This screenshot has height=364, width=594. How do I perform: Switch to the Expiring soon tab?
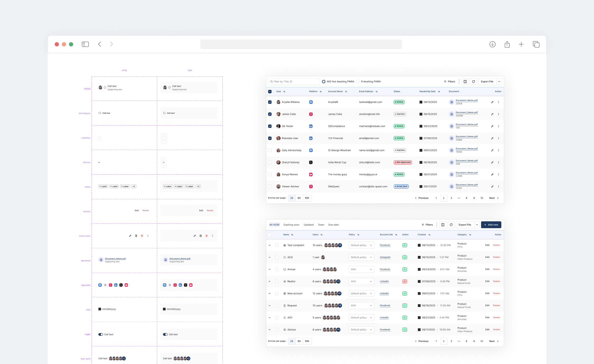point(291,225)
